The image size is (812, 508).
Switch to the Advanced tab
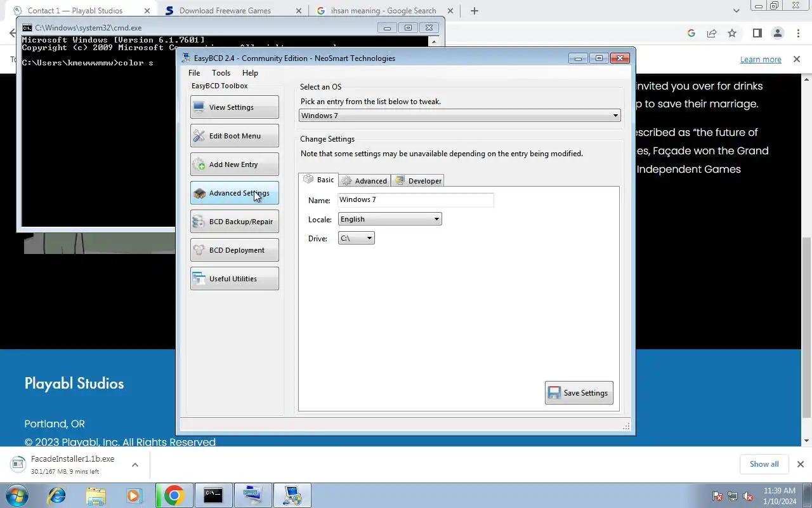[x=365, y=181]
